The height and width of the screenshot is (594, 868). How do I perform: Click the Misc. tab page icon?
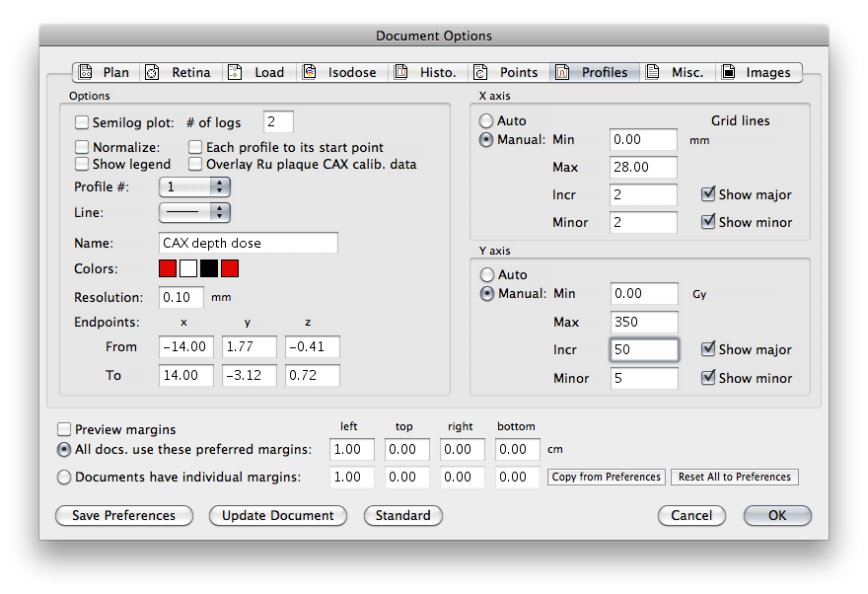coord(653,72)
